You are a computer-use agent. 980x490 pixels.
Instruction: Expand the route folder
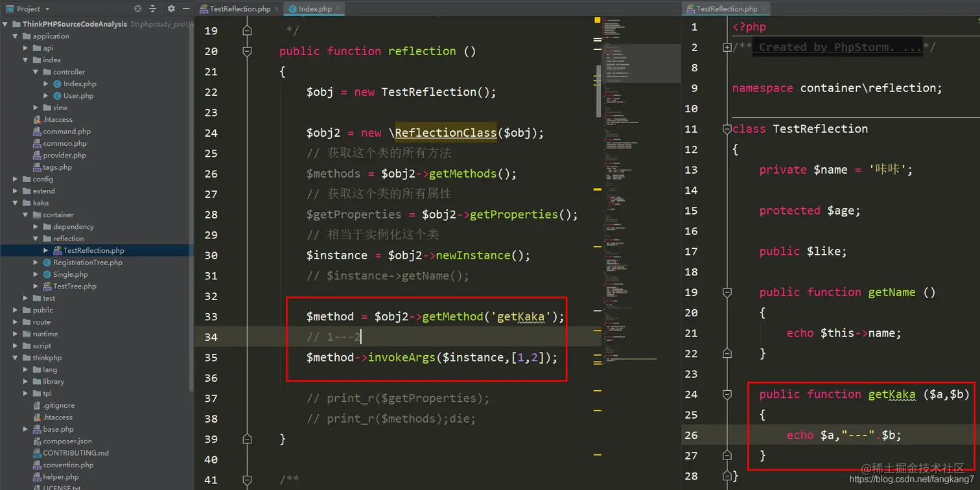(x=16, y=322)
